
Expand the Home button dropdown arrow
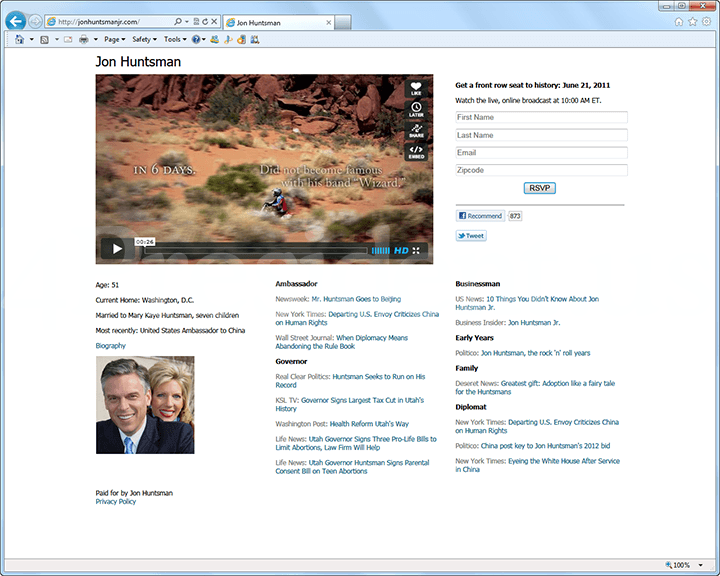click(x=32, y=40)
